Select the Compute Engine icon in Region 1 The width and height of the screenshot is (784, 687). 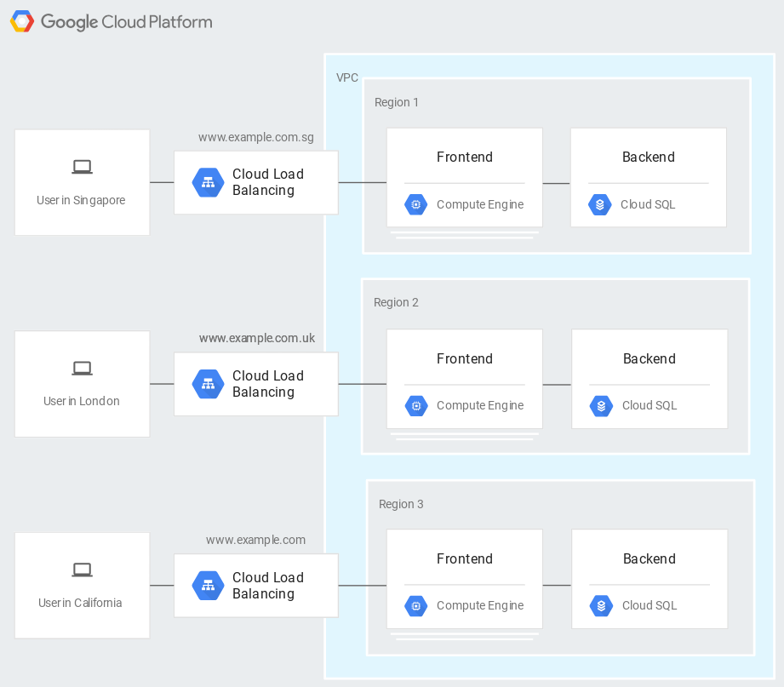pos(416,204)
